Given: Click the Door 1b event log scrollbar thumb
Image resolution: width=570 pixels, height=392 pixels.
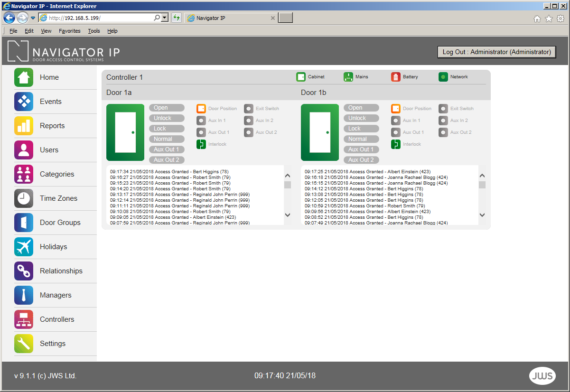Looking at the screenshot, I should [x=482, y=185].
